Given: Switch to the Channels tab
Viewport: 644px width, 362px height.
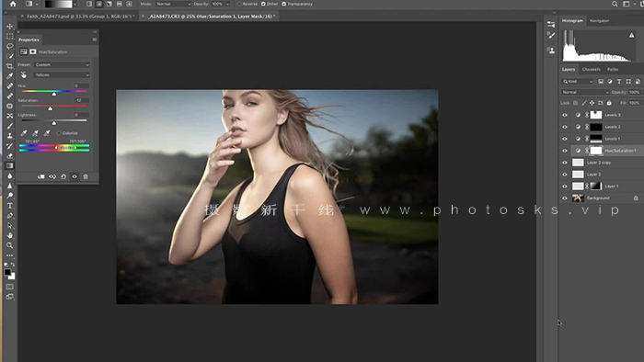Looking at the screenshot, I should point(591,69).
